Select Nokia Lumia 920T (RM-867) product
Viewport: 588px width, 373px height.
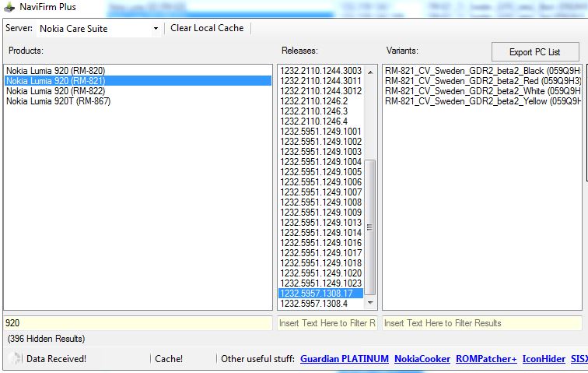138,101
